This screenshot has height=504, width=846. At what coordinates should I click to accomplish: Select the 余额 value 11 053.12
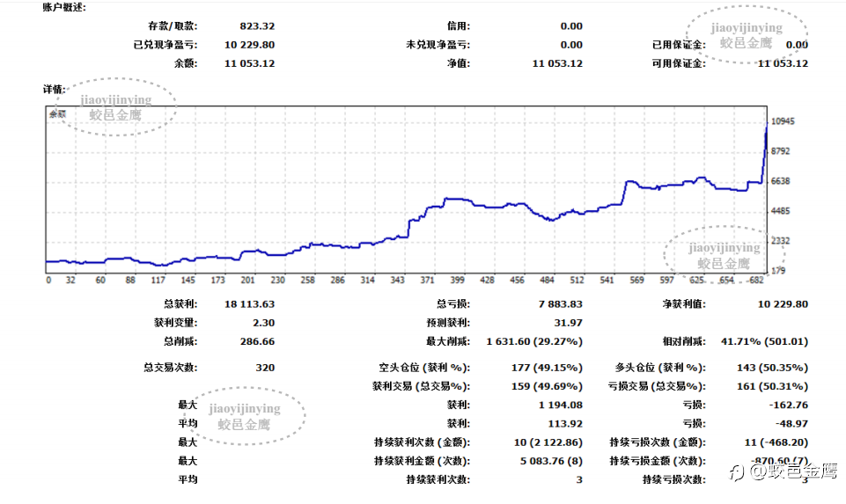[x=249, y=63]
